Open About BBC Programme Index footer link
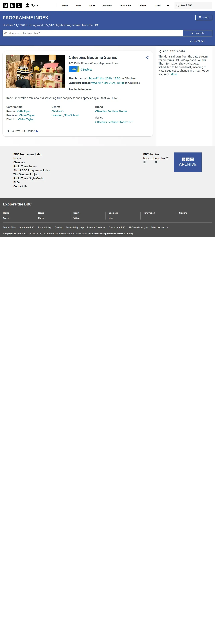This screenshot has width=215, height=644. [x=31, y=171]
